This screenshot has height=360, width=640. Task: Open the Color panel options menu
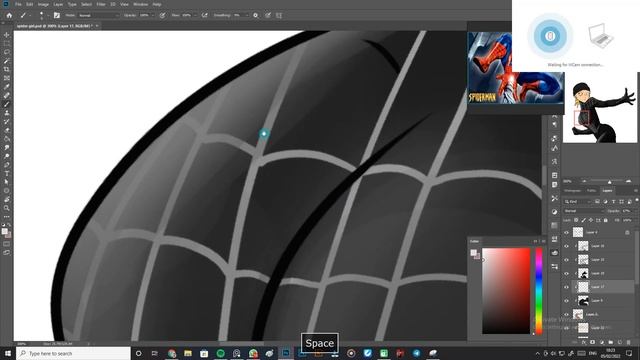coord(544,241)
